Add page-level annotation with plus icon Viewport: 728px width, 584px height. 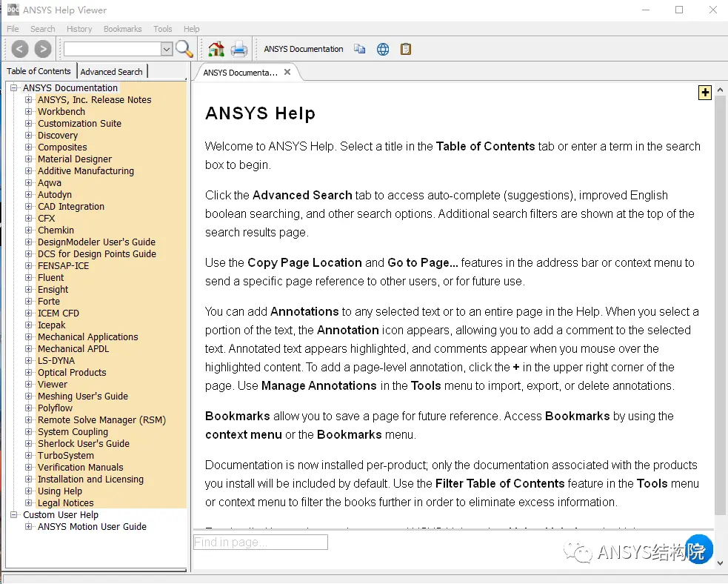point(705,93)
